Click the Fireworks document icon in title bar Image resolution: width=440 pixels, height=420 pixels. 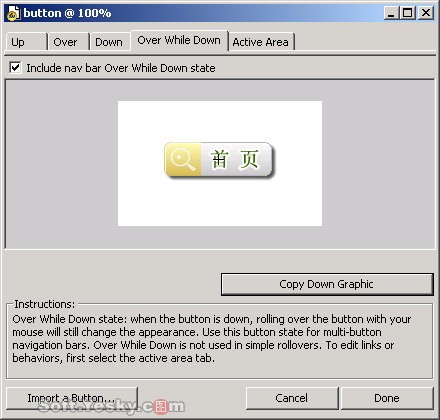coord(13,13)
